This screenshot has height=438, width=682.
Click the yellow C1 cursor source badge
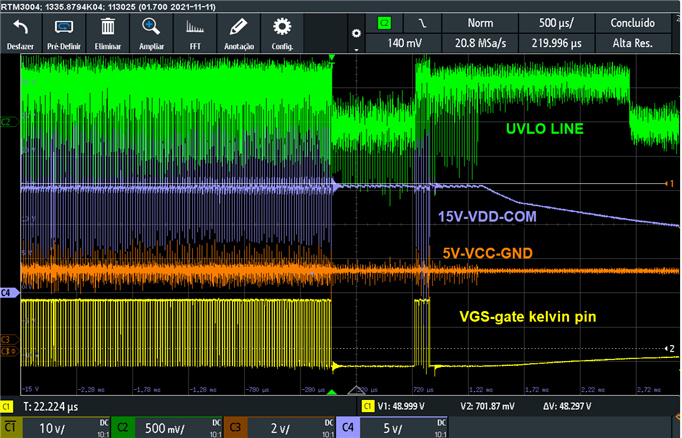[x=368, y=406]
